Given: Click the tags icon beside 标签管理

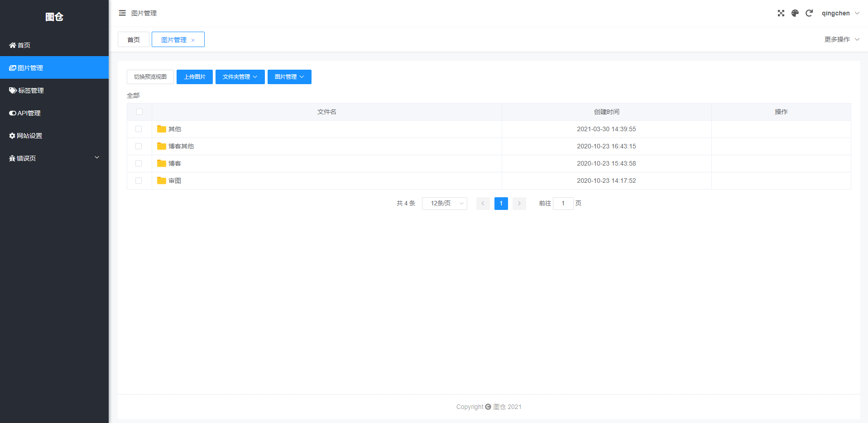Looking at the screenshot, I should pyautogui.click(x=13, y=90).
